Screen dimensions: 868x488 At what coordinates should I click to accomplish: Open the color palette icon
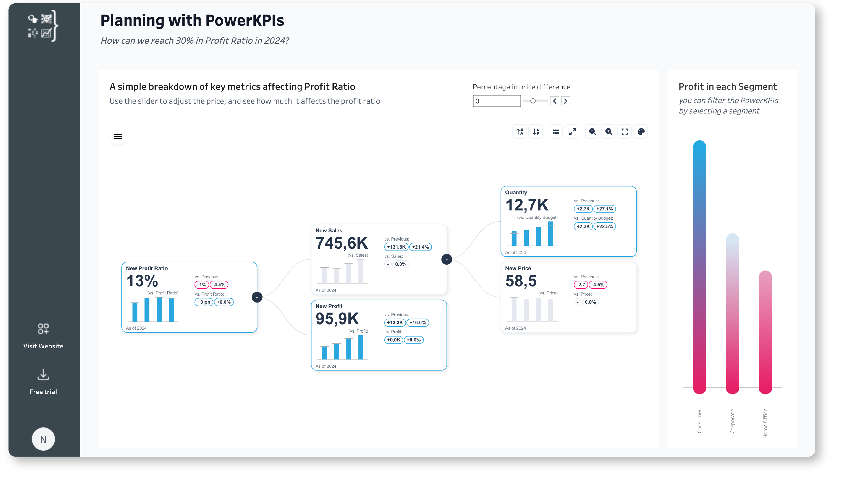pos(641,132)
